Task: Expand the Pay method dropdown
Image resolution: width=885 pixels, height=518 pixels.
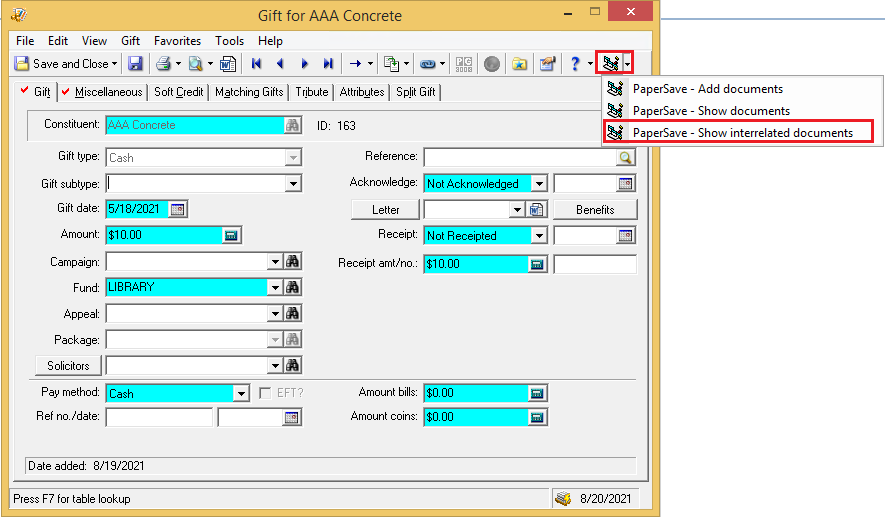Action: click(x=240, y=394)
